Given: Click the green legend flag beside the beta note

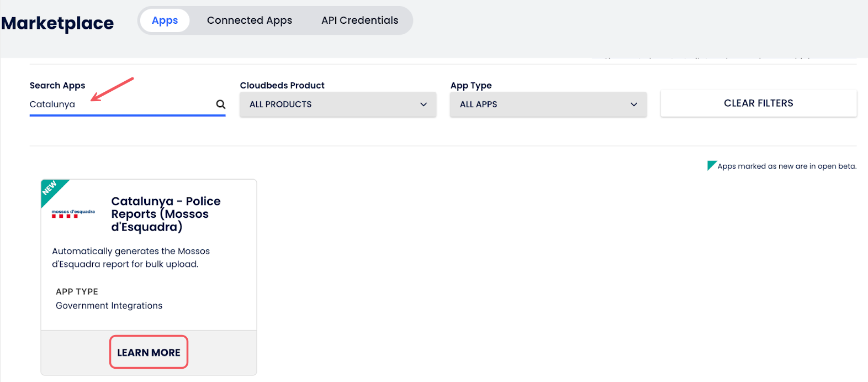Looking at the screenshot, I should [711, 165].
